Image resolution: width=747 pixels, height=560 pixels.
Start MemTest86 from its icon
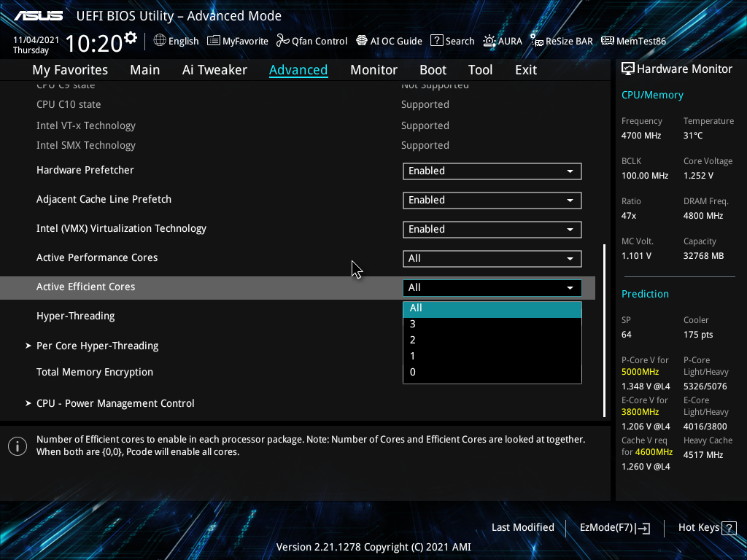pos(608,41)
